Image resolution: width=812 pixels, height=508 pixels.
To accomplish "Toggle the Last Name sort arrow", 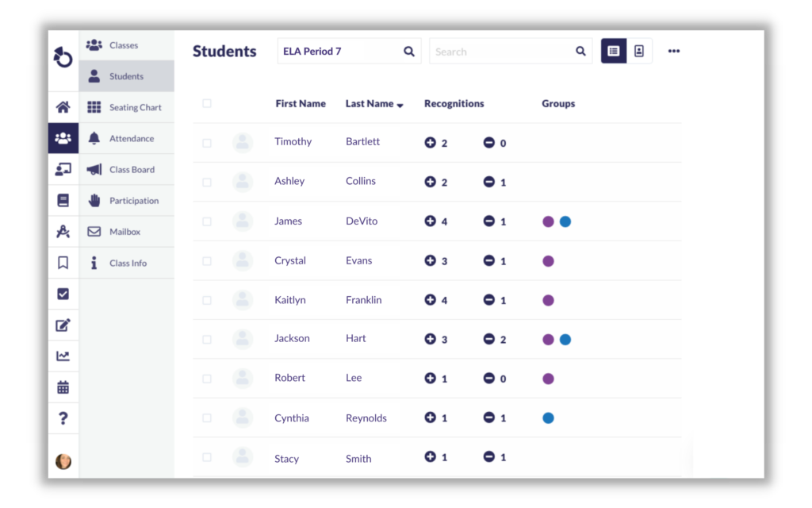I will coord(400,105).
